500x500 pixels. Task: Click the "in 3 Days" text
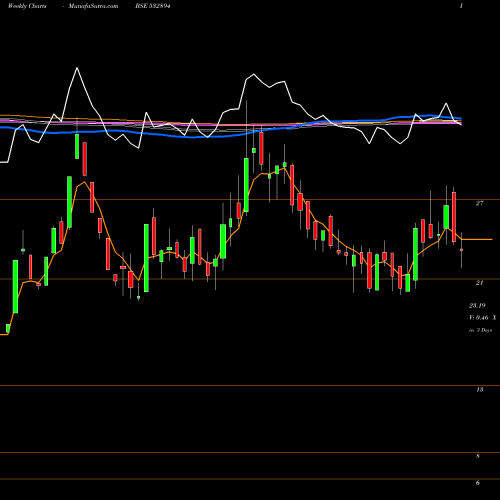click(x=480, y=330)
